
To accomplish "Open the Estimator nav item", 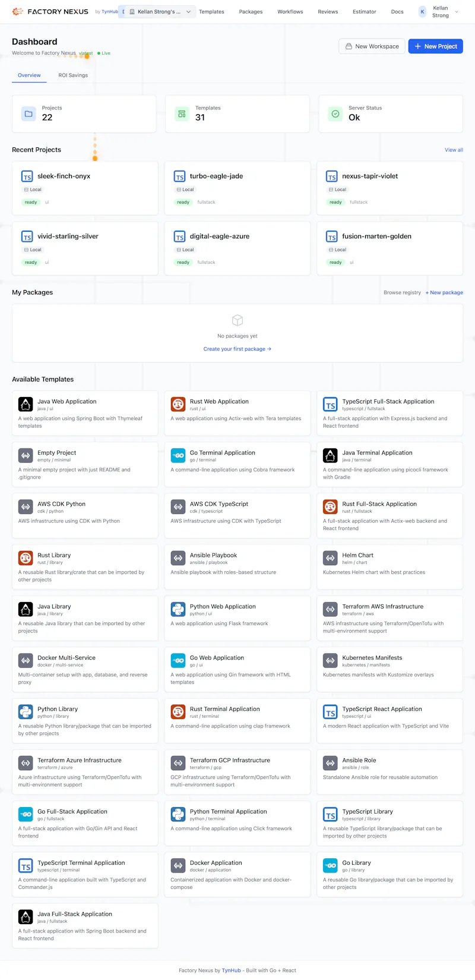I will click(x=365, y=12).
